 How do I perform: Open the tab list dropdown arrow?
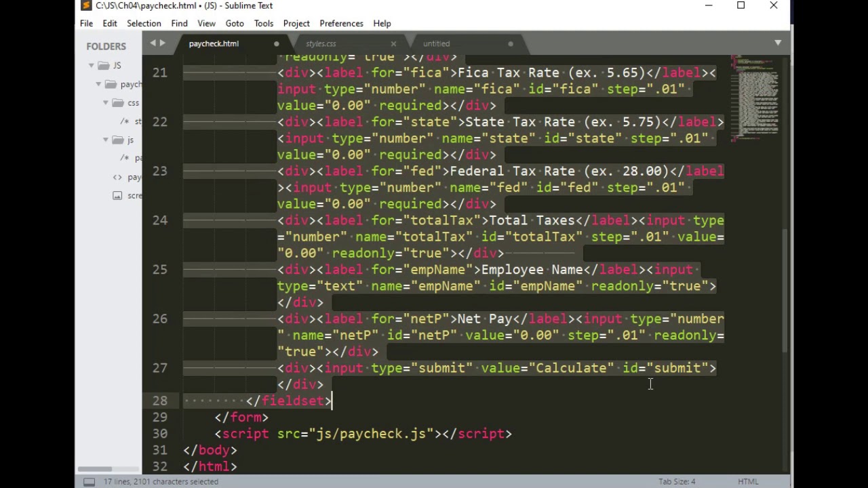pyautogui.click(x=778, y=43)
